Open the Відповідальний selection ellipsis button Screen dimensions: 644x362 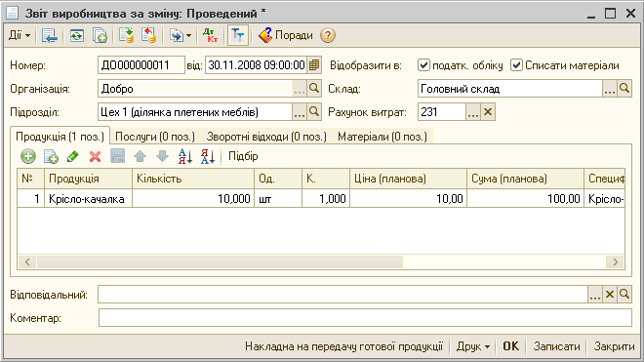[x=594, y=295]
